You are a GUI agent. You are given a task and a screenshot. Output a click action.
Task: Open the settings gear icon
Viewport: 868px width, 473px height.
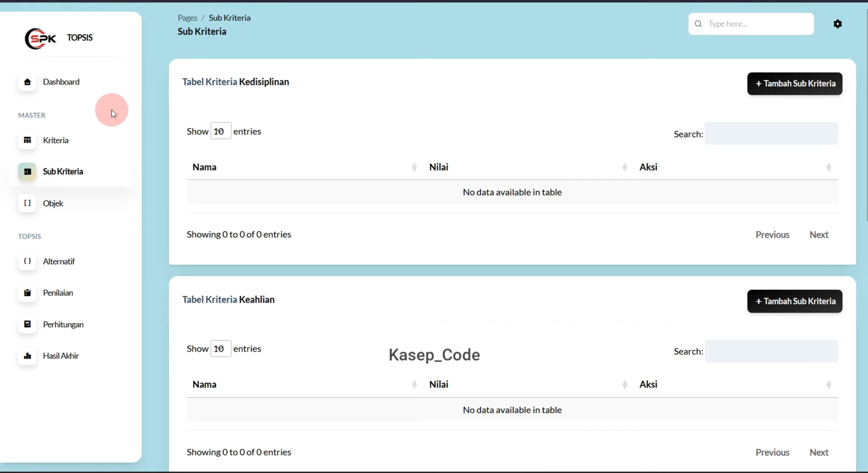pyautogui.click(x=837, y=24)
